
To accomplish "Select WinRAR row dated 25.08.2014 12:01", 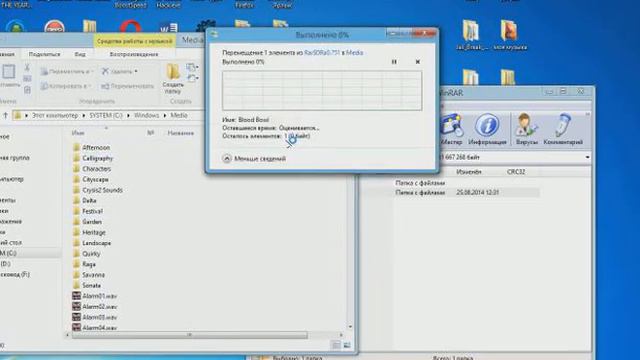I will 467,192.
